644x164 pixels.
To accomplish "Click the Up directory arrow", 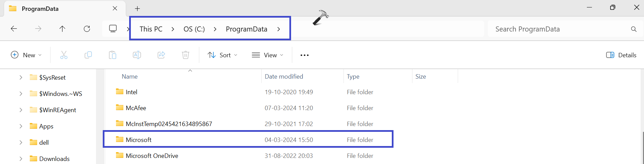I will point(62,29).
